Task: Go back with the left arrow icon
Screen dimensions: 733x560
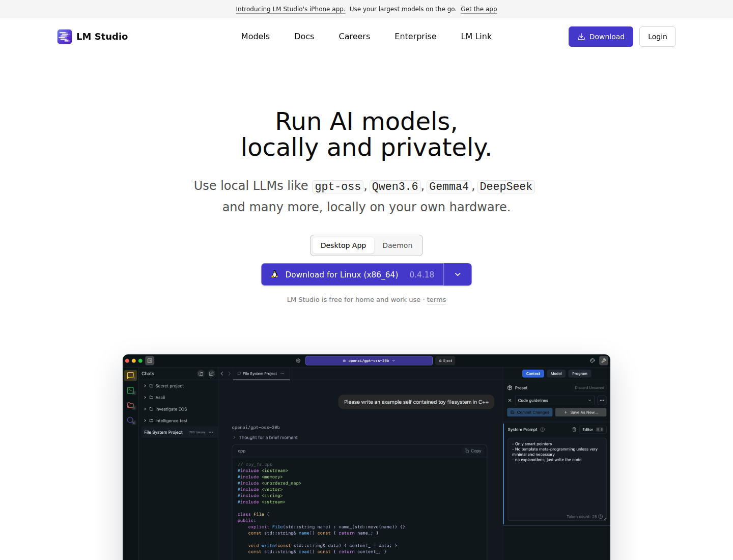Action: [222, 374]
